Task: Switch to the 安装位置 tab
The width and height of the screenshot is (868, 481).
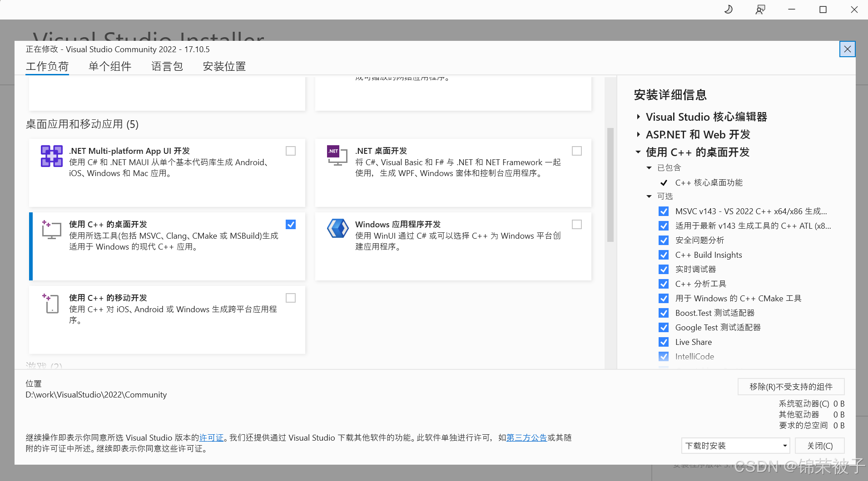Action: click(x=224, y=67)
